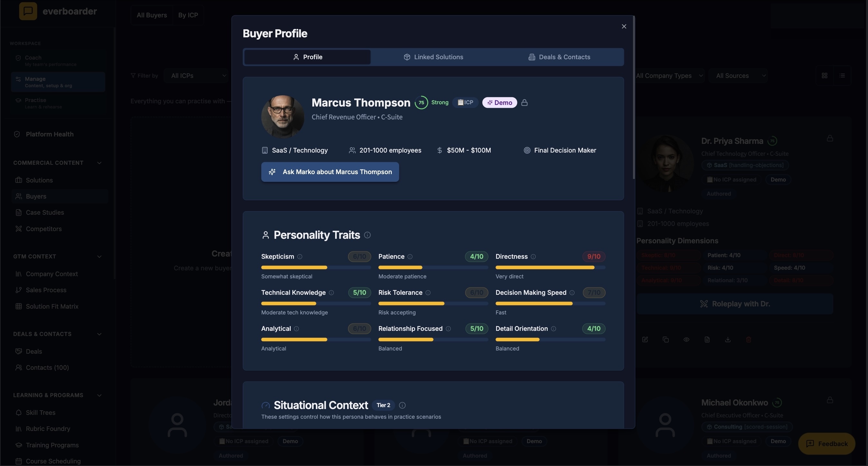Open Solutions in the sidebar

click(x=60, y=180)
